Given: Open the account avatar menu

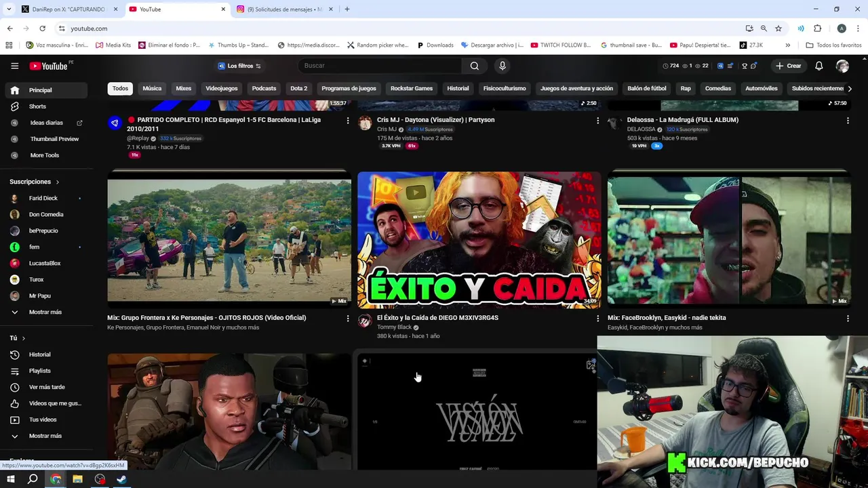Looking at the screenshot, I should coord(842,66).
